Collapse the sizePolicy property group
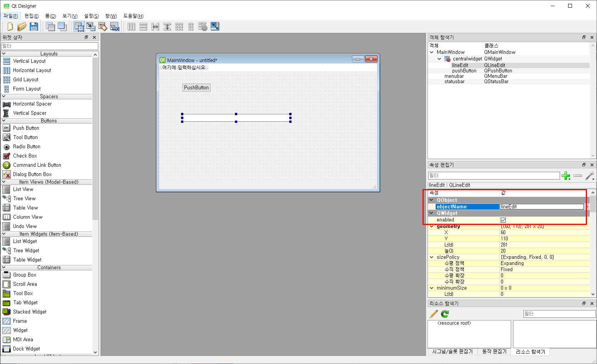597x364 pixels. (432, 257)
